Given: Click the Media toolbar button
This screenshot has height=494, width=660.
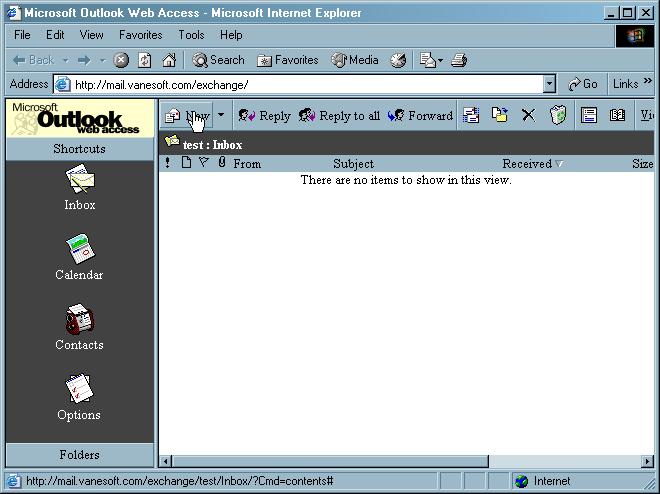Looking at the screenshot, I should click(x=354, y=60).
